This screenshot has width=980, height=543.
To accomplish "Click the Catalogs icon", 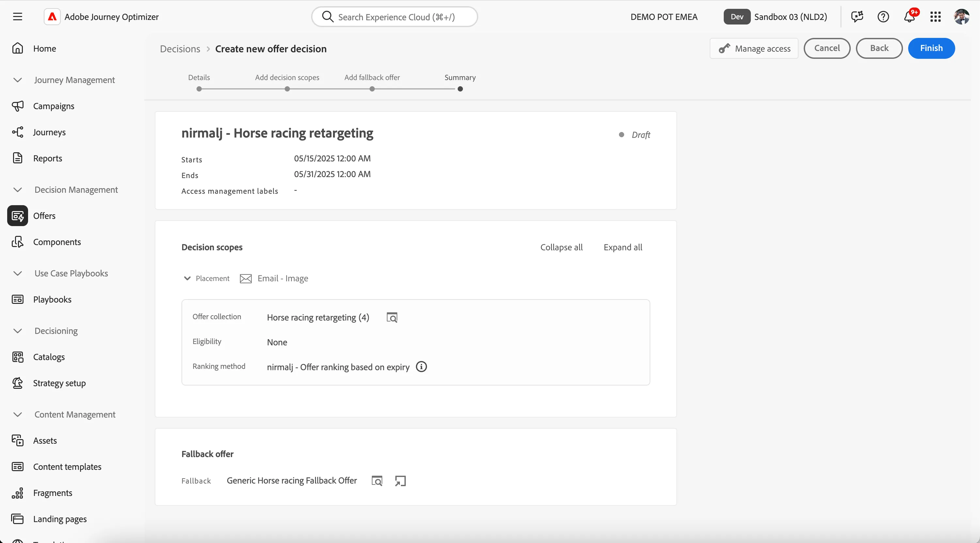I will (18, 357).
